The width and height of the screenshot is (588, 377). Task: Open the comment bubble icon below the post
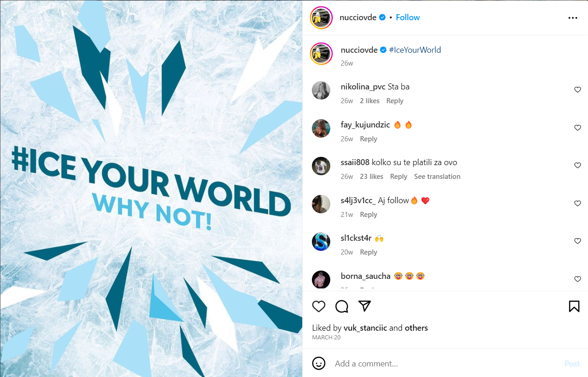(342, 306)
